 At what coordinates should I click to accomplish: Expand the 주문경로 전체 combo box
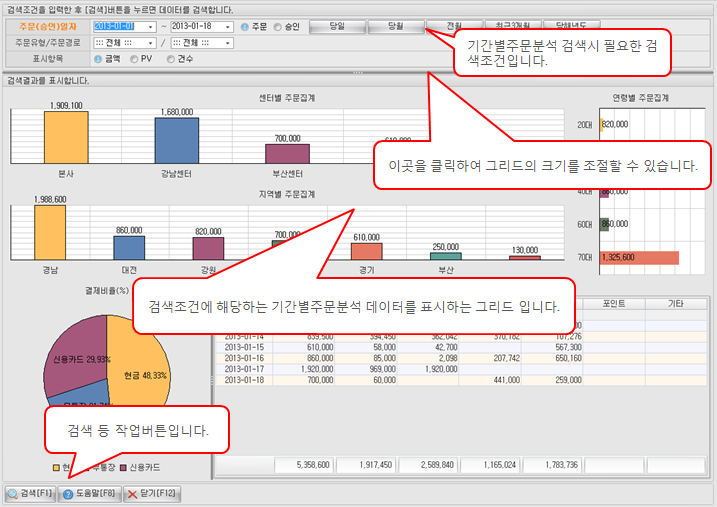[x=228, y=43]
